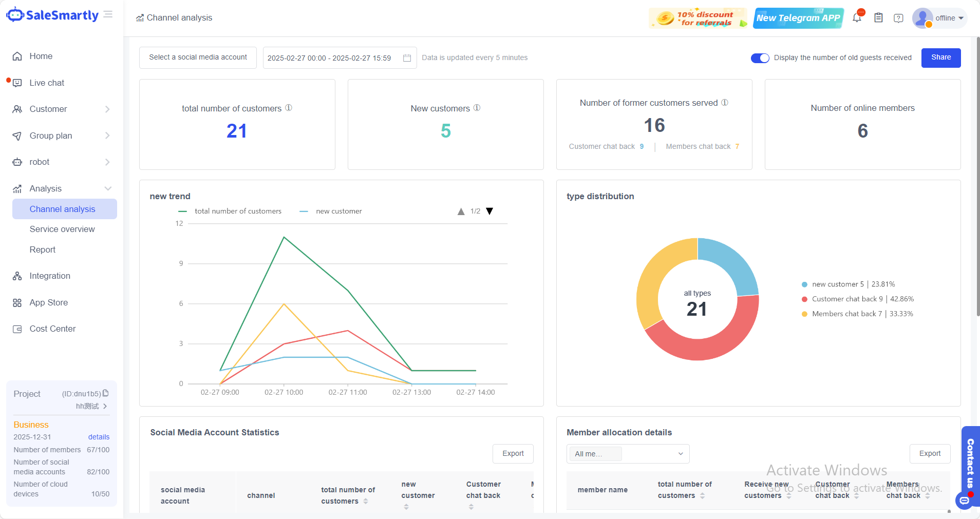Open calendar icon in date range field
The height and width of the screenshot is (519, 980).
point(407,58)
